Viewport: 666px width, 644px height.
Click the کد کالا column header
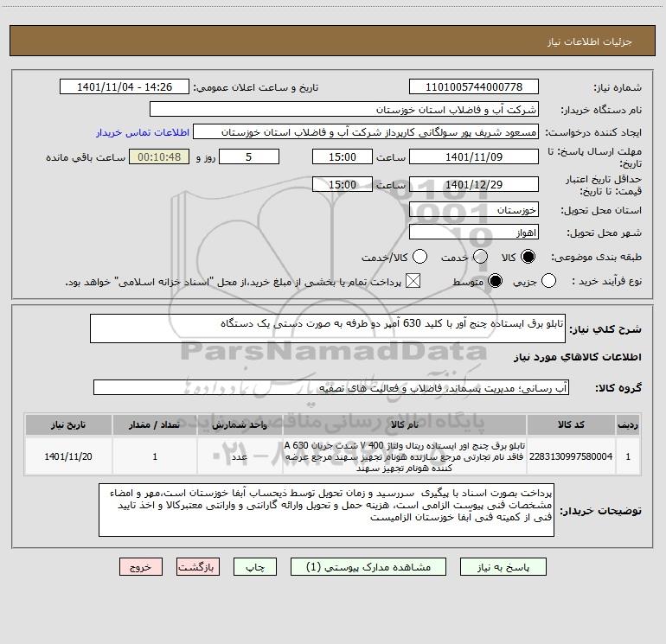click(x=571, y=425)
